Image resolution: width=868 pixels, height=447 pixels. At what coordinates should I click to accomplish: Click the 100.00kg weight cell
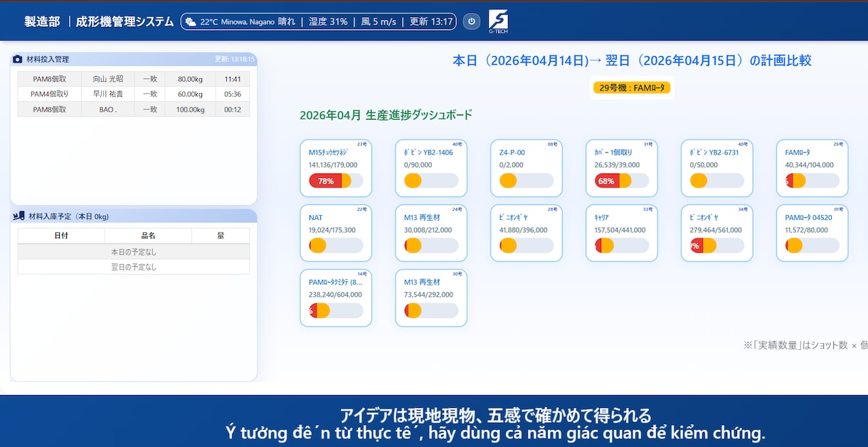coord(191,110)
